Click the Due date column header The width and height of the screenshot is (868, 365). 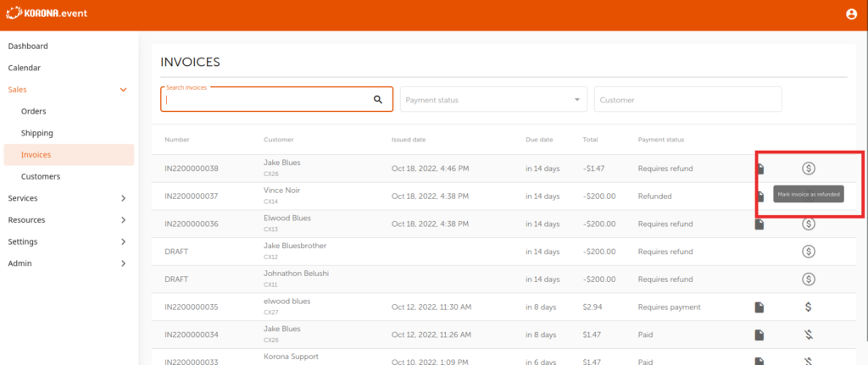tap(539, 140)
